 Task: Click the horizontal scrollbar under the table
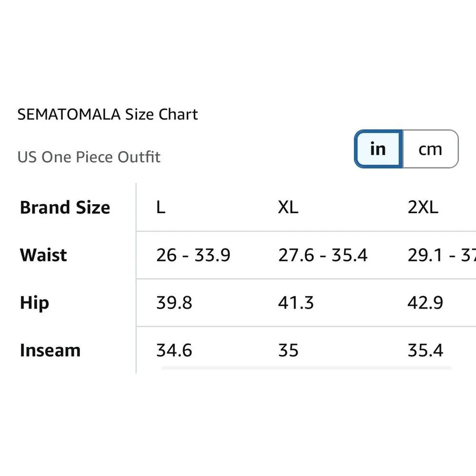pos(306,367)
